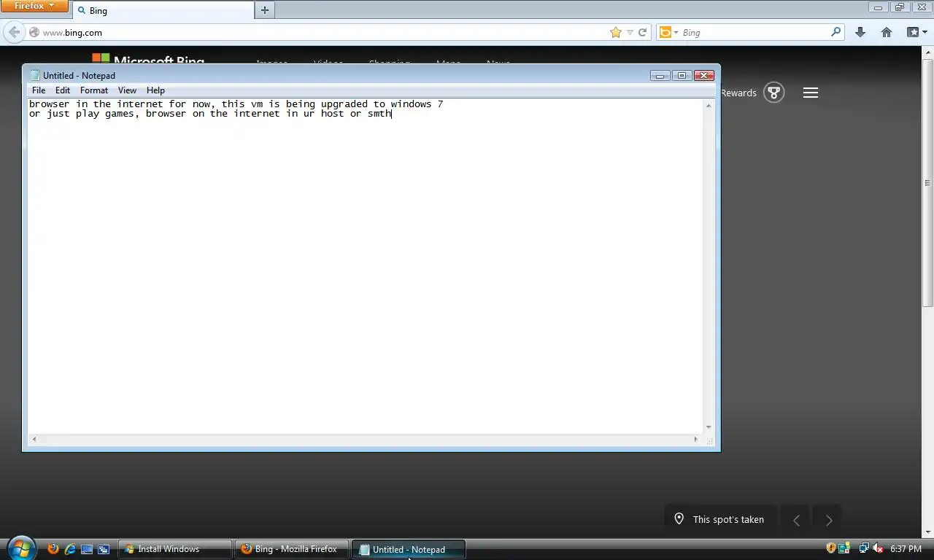This screenshot has width=934, height=560.
Task: Click Switch Between Windows quick launch icon
Action: (104, 549)
